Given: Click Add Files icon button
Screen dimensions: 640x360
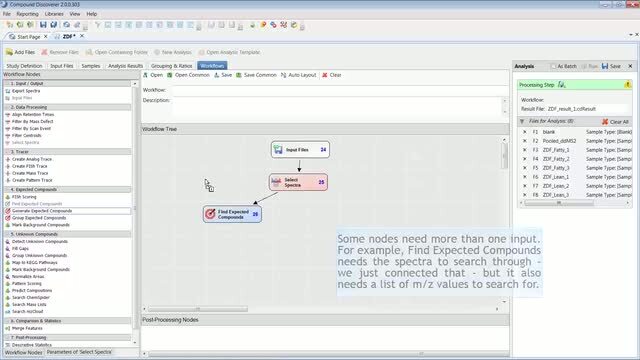Looking at the screenshot, I should click(x=9, y=52).
